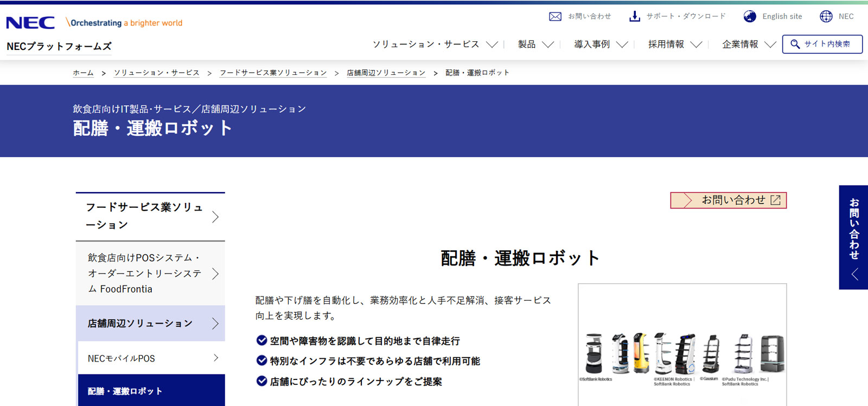Image resolution: width=868 pixels, height=406 pixels.
Task: Click the side contact tab arrow
Action: click(854, 274)
